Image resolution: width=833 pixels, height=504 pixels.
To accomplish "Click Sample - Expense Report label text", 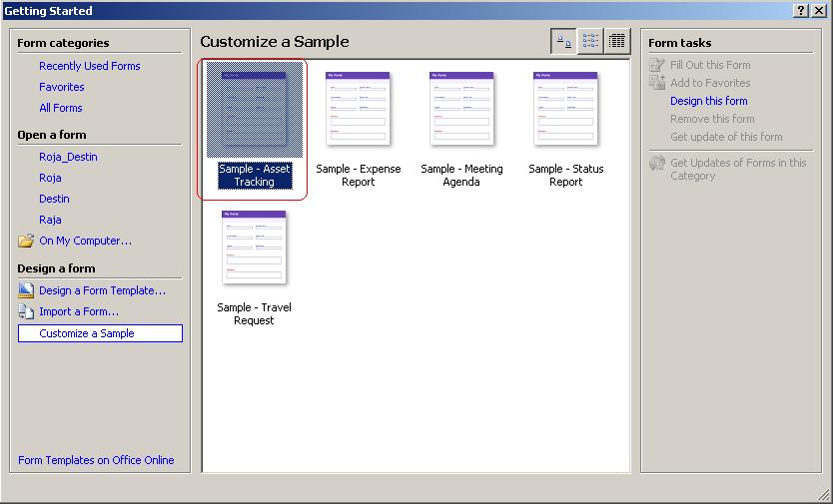I will pos(358,176).
